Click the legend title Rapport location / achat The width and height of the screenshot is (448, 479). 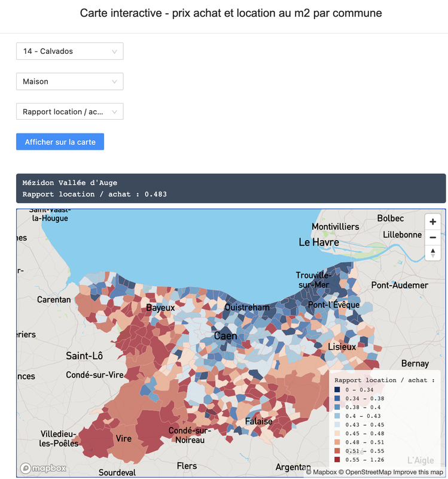(385, 380)
